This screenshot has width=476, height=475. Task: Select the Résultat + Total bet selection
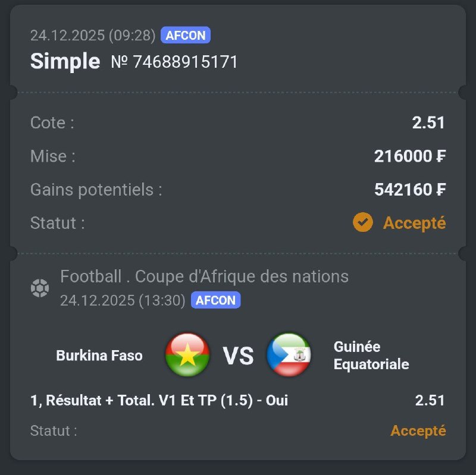click(159, 401)
